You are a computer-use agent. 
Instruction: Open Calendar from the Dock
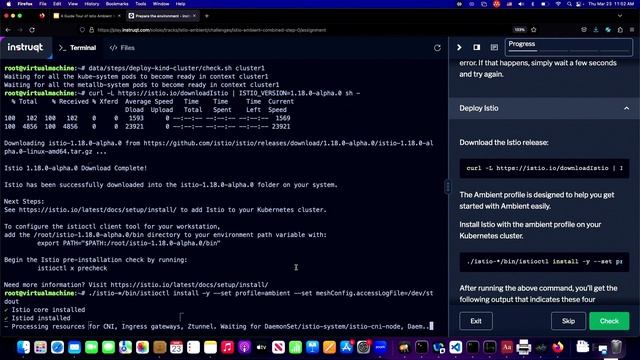click(176, 347)
